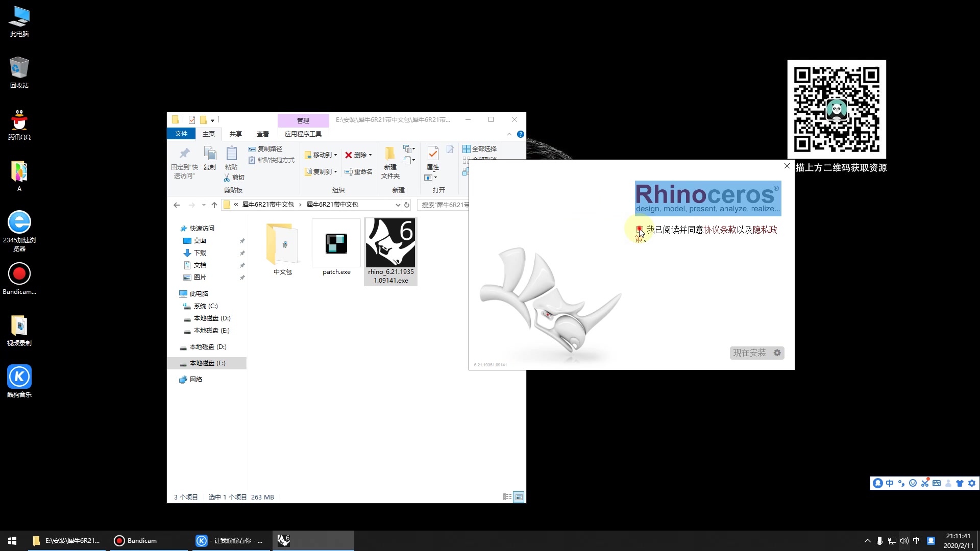The image size is (980, 551).
Task: Switch to details view icon in status bar
Action: click(507, 497)
